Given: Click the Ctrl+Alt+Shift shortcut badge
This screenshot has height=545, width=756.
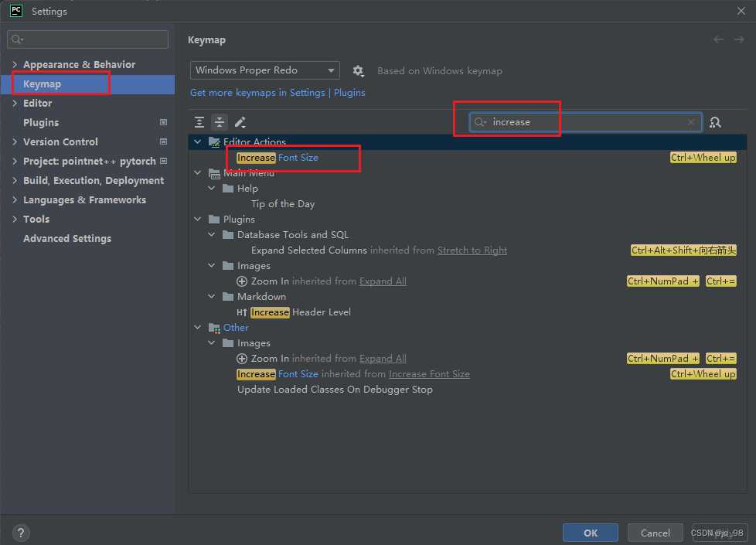Looking at the screenshot, I should [683, 250].
